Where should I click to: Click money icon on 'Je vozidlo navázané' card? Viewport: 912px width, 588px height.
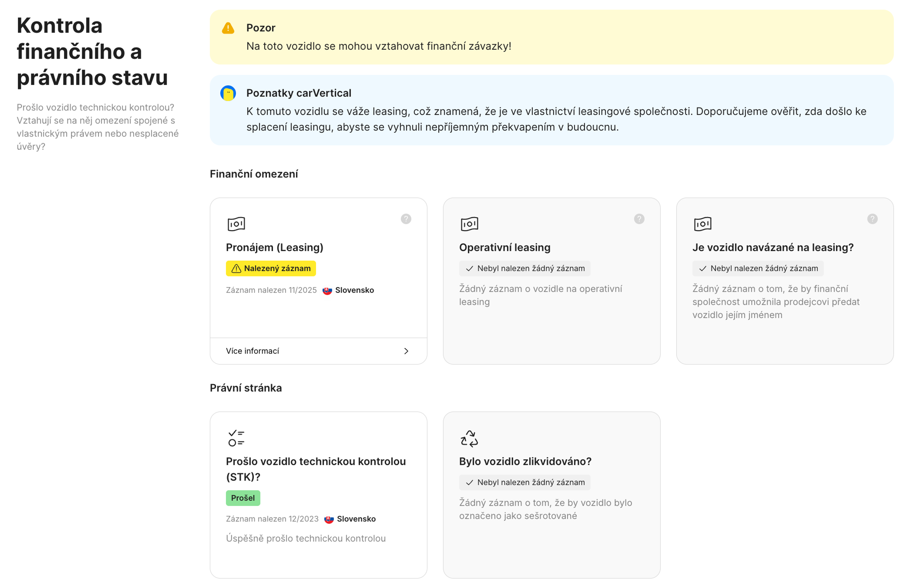702,224
